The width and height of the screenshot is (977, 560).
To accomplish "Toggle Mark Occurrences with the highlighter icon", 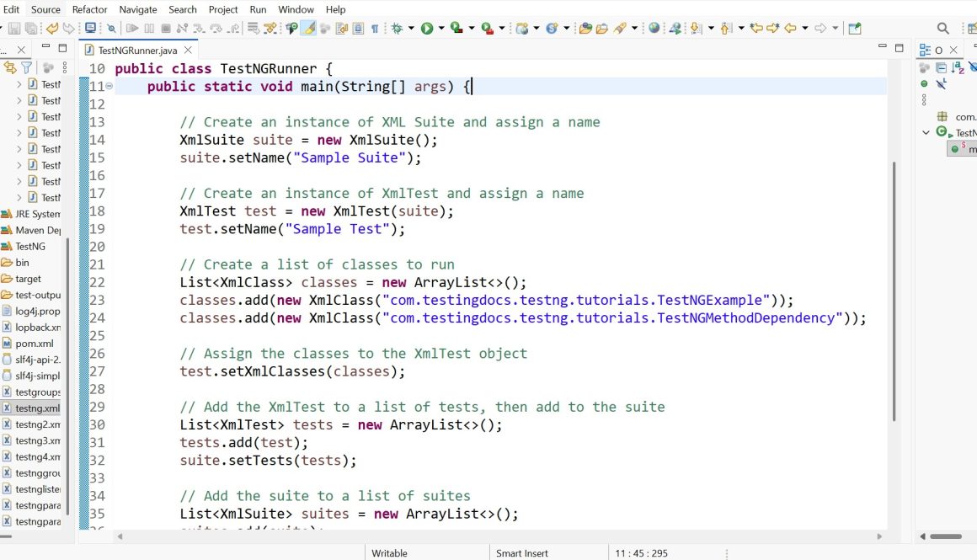I will 308,28.
